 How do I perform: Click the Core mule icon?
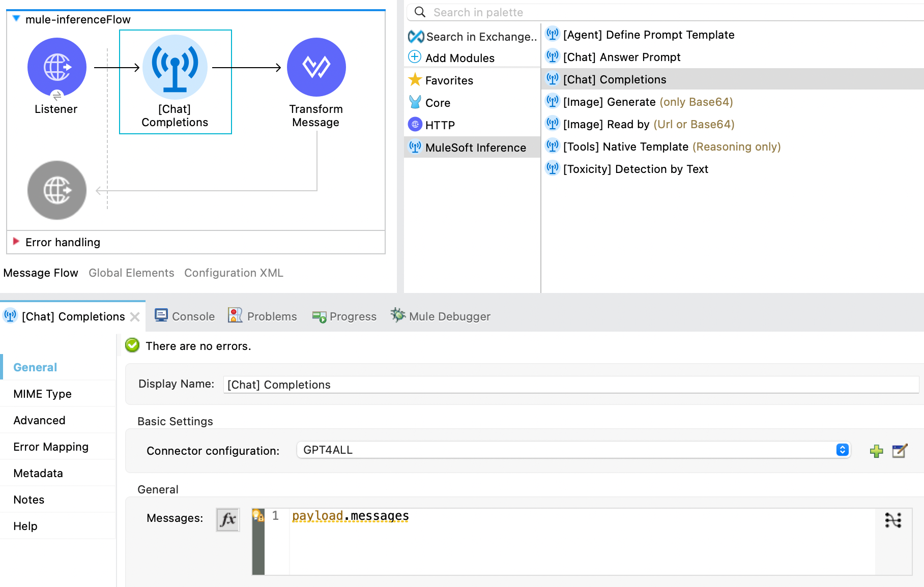coord(415,102)
